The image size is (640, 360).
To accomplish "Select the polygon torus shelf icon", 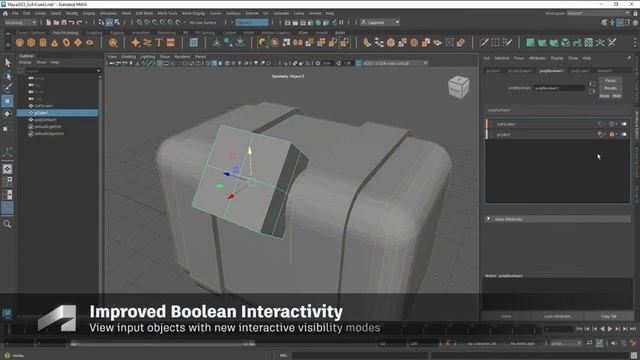I will (x=66, y=42).
